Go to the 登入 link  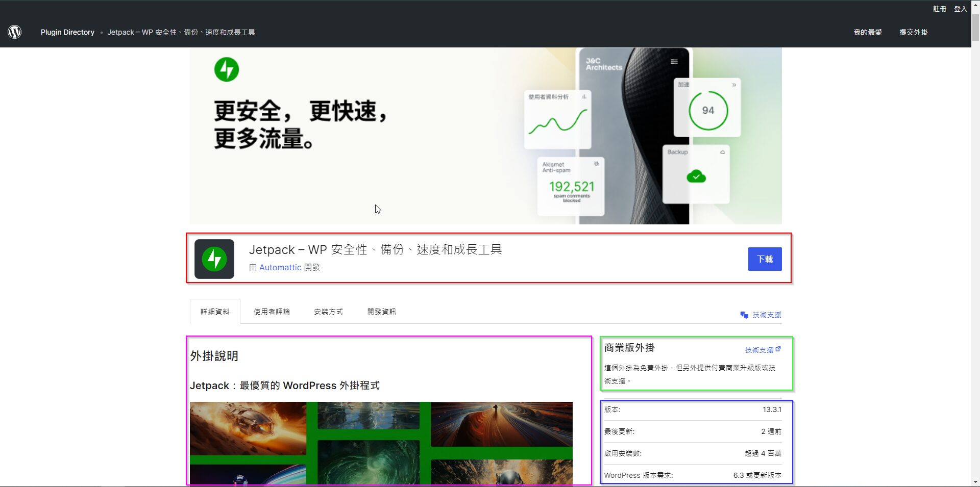[961, 9]
